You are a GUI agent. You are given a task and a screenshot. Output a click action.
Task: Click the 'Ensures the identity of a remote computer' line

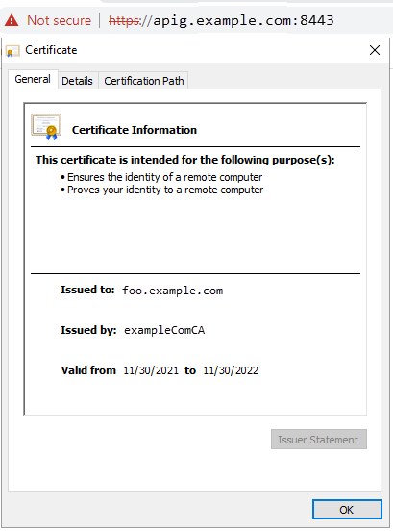(161, 177)
